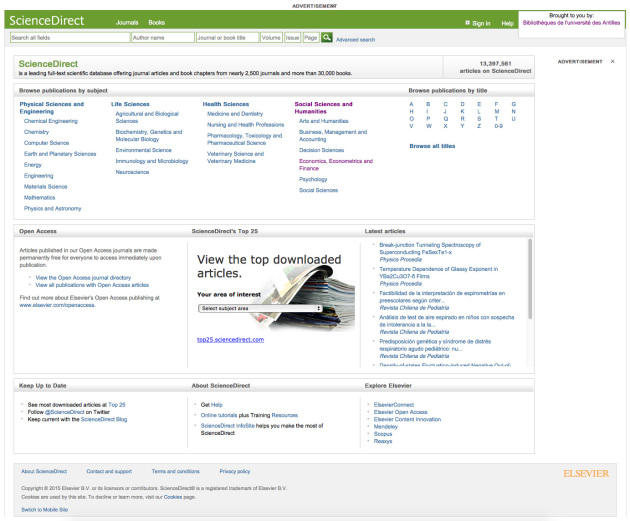This screenshot has height=521, width=630.
Task: Select the Neuroscience subject link
Action: click(132, 171)
